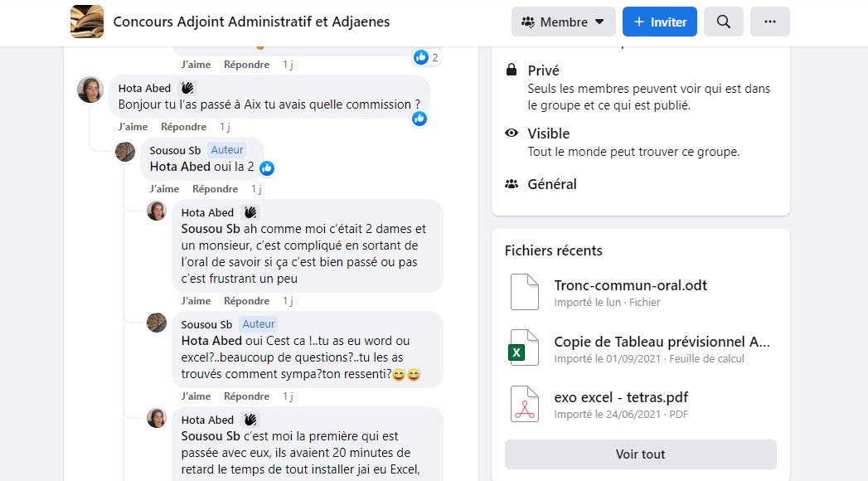Open Sousou Sb profile name in first reply
Image resolution: width=868 pixels, height=481 pixels.
(175, 151)
